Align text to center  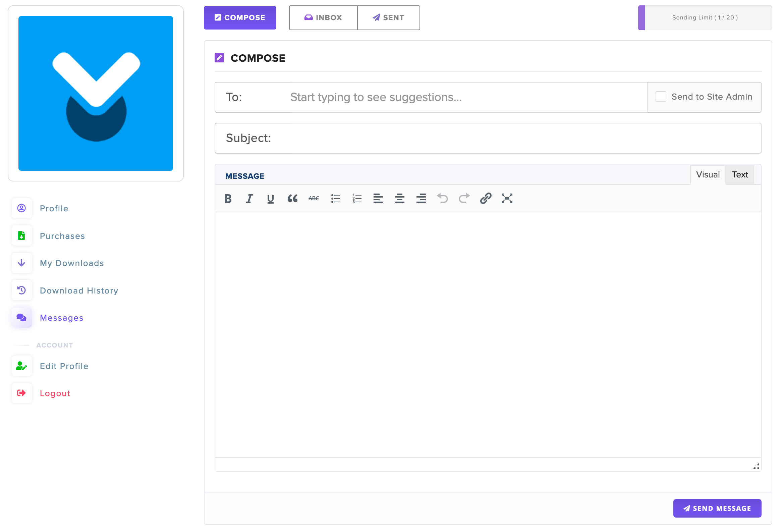coord(399,199)
